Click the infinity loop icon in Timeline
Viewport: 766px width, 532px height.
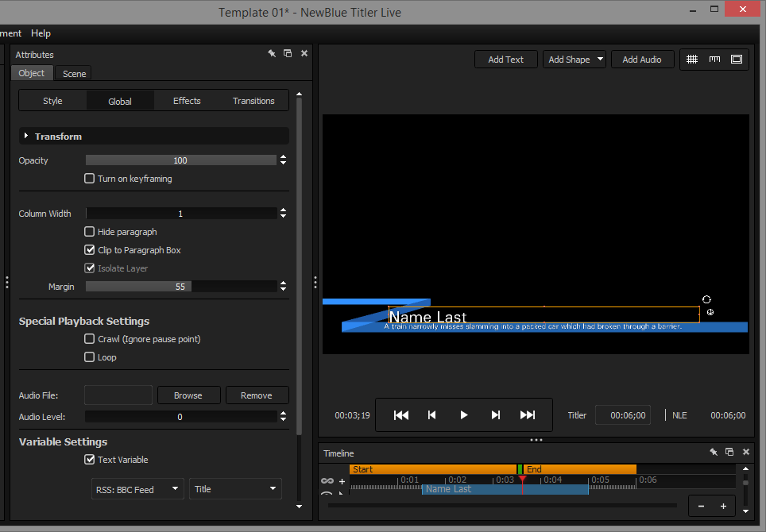point(327,481)
